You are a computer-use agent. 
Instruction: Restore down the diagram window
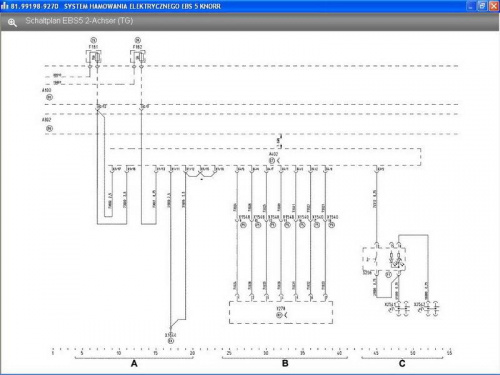482,6
